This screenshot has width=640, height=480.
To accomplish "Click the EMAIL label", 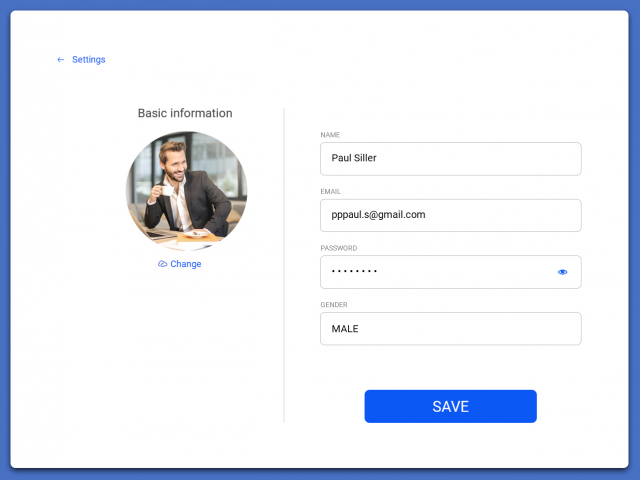I will click(330, 191).
